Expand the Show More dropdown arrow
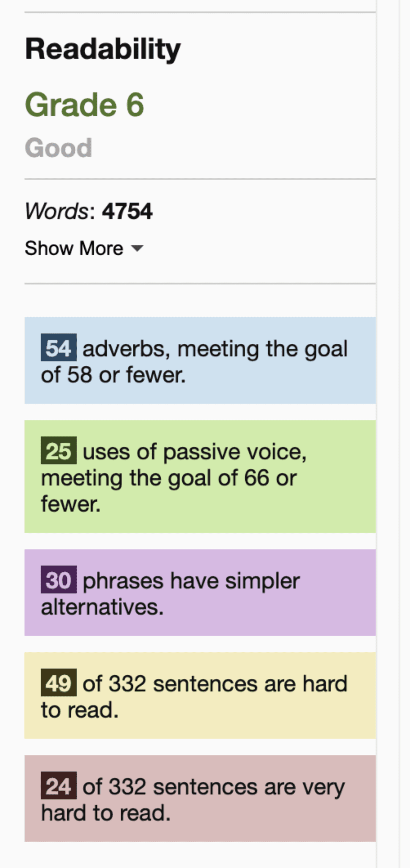Viewport: 410px width, 868px height. point(137,248)
